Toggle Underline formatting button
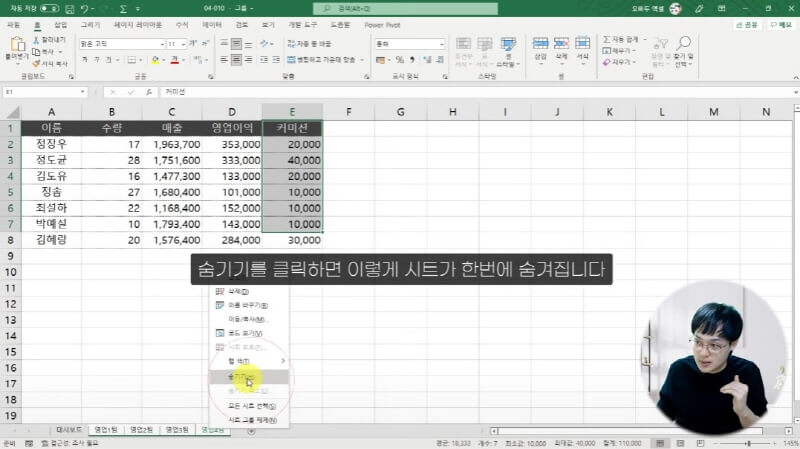Viewport: 800px width, 449px height. (x=108, y=60)
